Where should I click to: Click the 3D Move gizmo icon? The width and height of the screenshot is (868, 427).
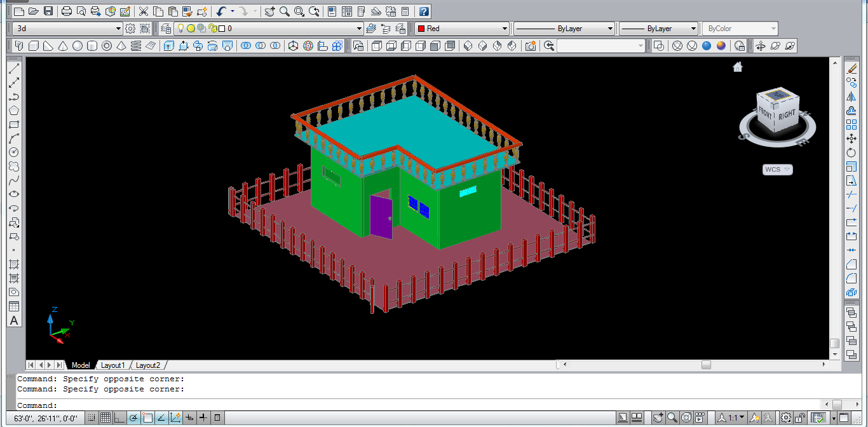(x=294, y=46)
